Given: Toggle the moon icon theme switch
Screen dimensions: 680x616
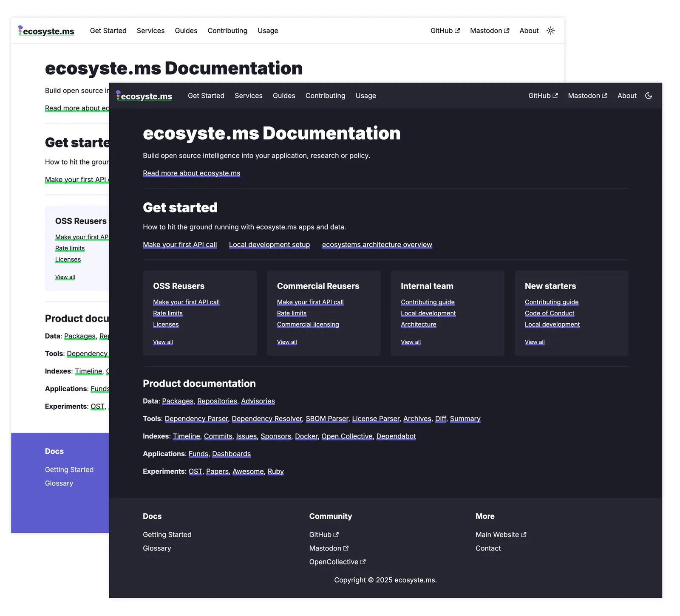Looking at the screenshot, I should [648, 96].
